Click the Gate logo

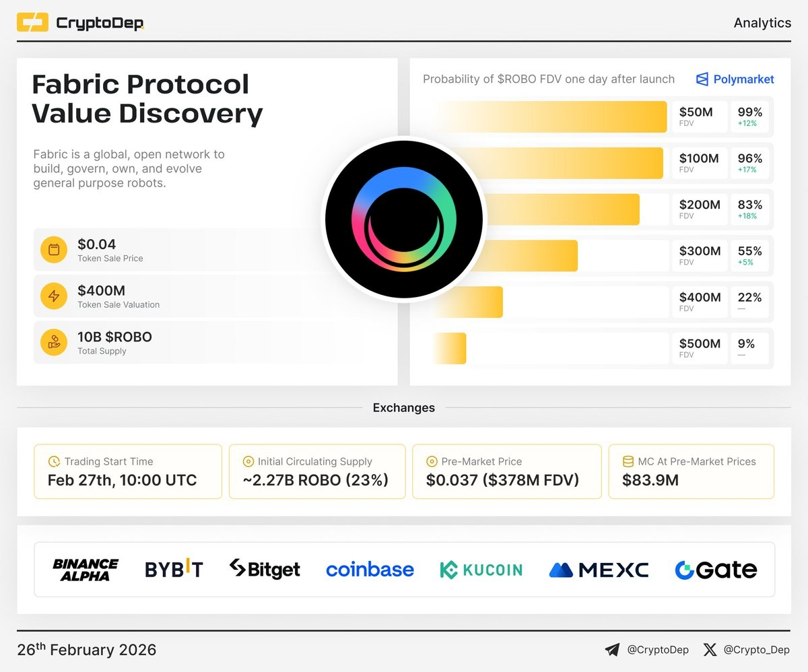coord(716,570)
